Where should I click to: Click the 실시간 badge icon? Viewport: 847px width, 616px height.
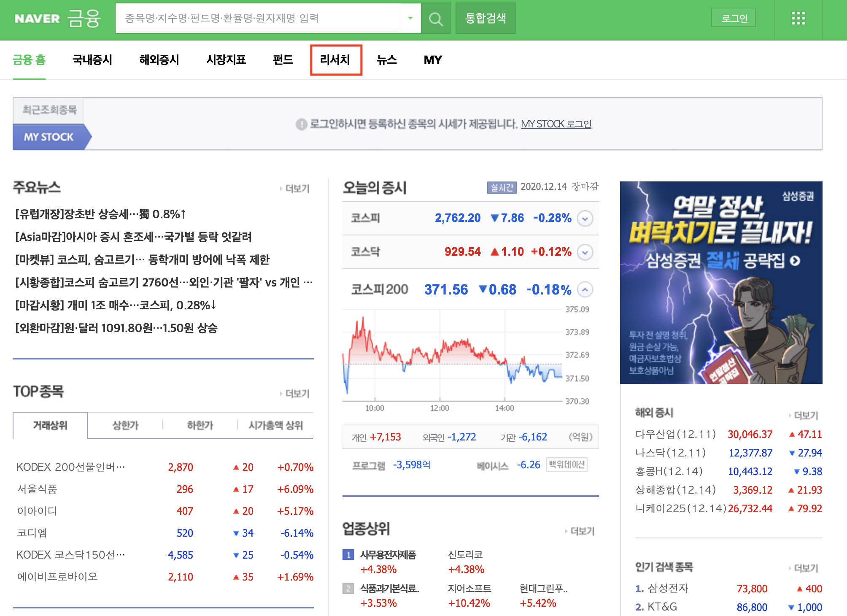tap(502, 187)
